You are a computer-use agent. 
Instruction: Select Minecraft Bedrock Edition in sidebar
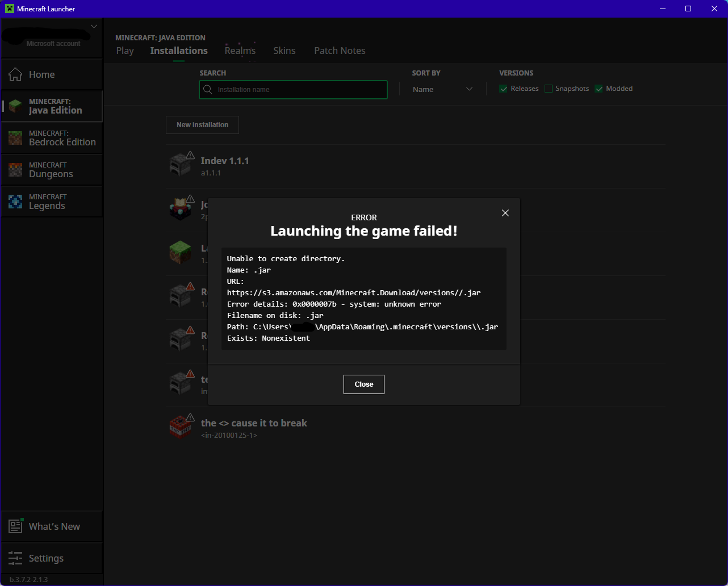coord(51,138)
